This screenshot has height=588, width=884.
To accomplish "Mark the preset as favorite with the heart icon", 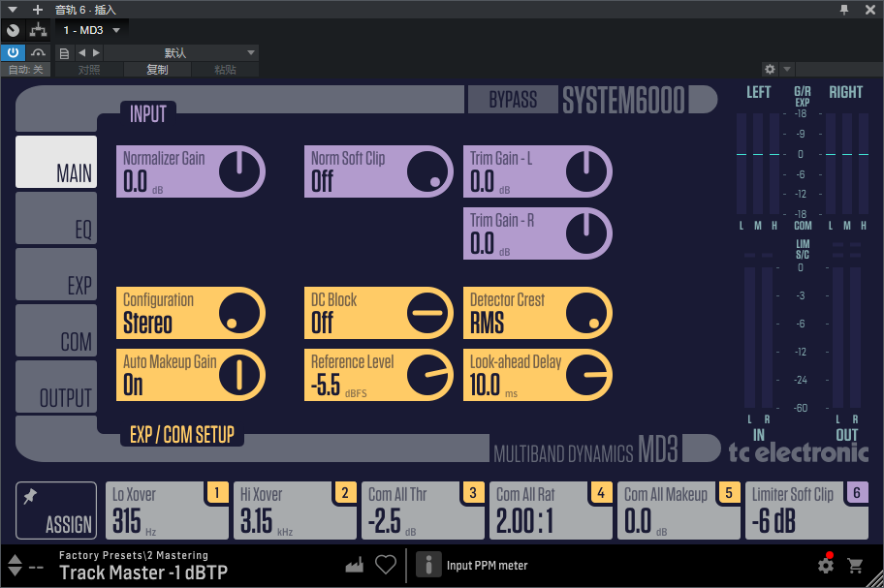I will pos(386,565).
